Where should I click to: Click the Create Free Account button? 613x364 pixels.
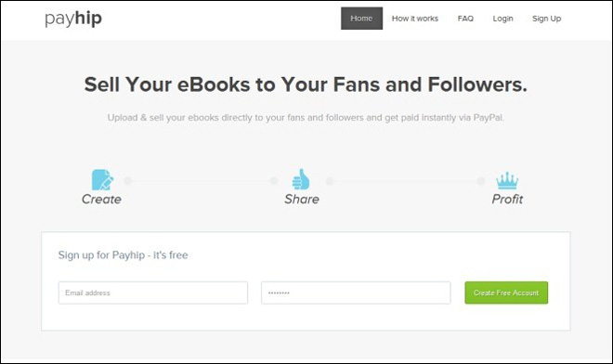(506, 292)
